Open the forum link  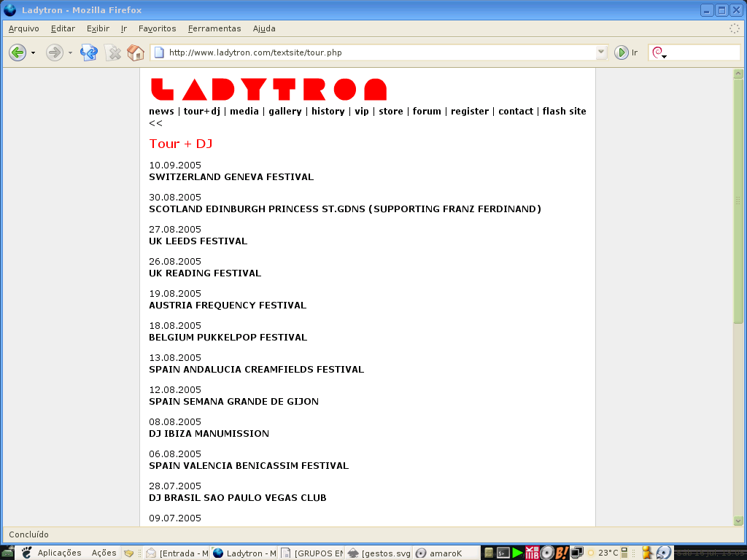click(x=427, y=111)
